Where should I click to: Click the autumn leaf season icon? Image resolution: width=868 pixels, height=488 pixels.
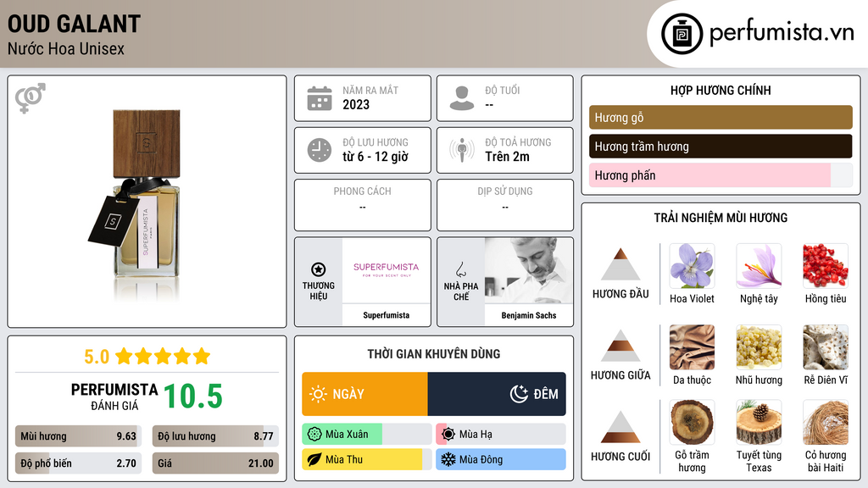[314, 459]
